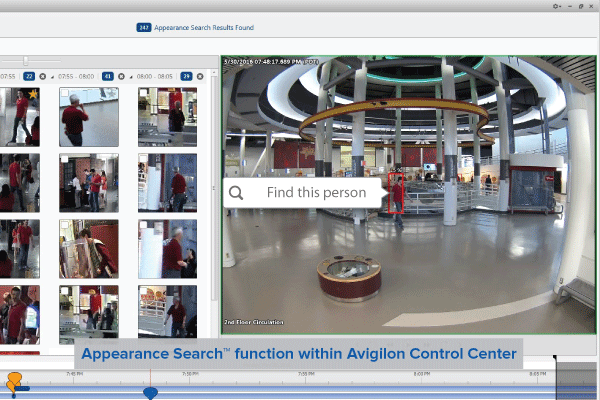Open thumbnail of man carrying items by red wall
Viewport: 600px width, 400px height.
tap(89, 249)
